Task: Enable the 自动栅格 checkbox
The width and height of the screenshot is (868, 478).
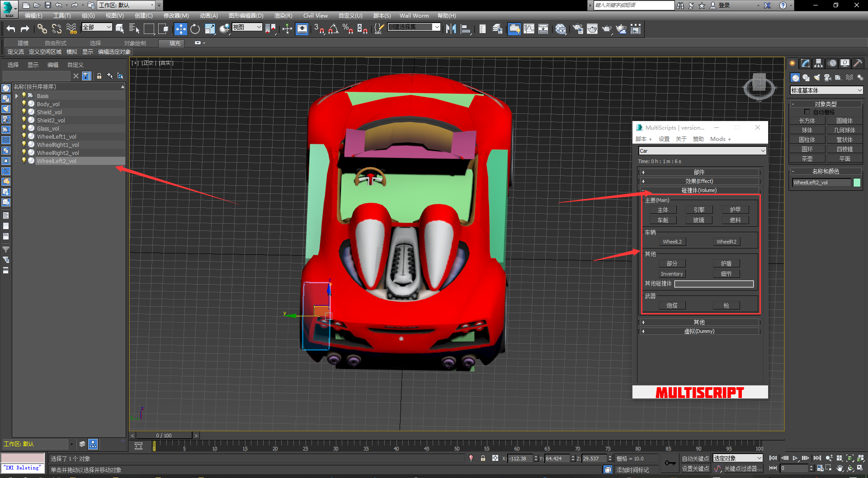Action: click(807, 112)
